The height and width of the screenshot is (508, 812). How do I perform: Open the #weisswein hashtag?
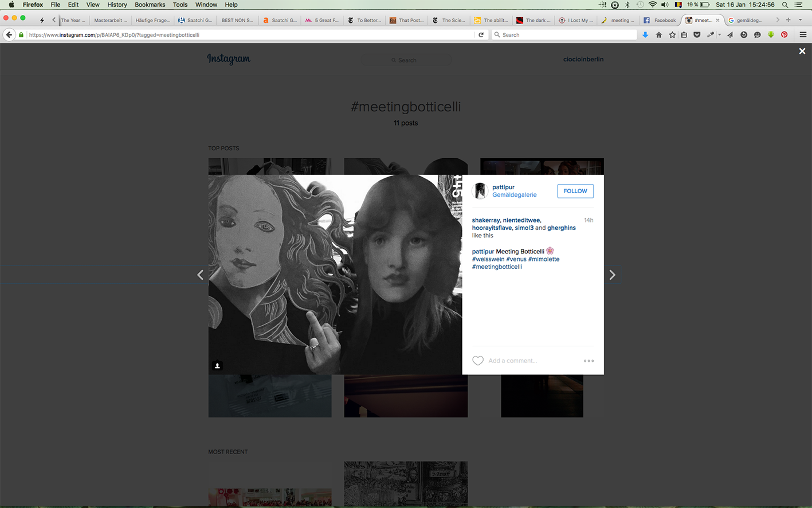[x=488, y=259]
